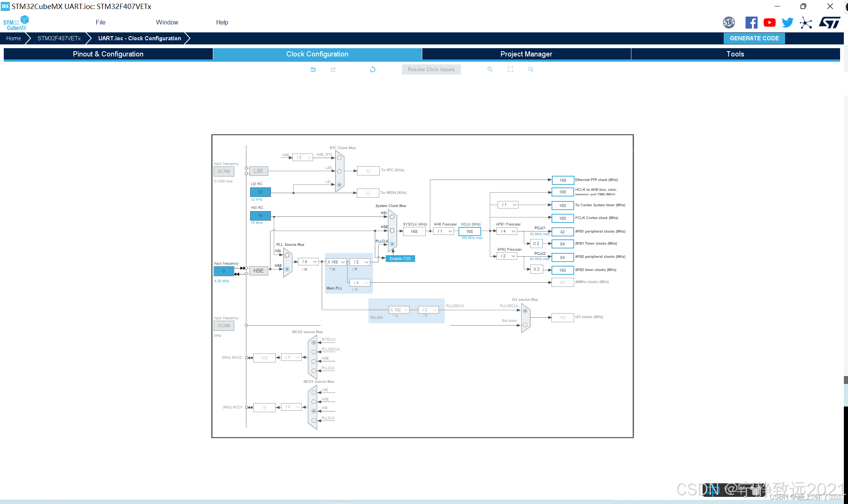
Task: Open the APB2 Prescaler dropdown
Action: (507, 256)
